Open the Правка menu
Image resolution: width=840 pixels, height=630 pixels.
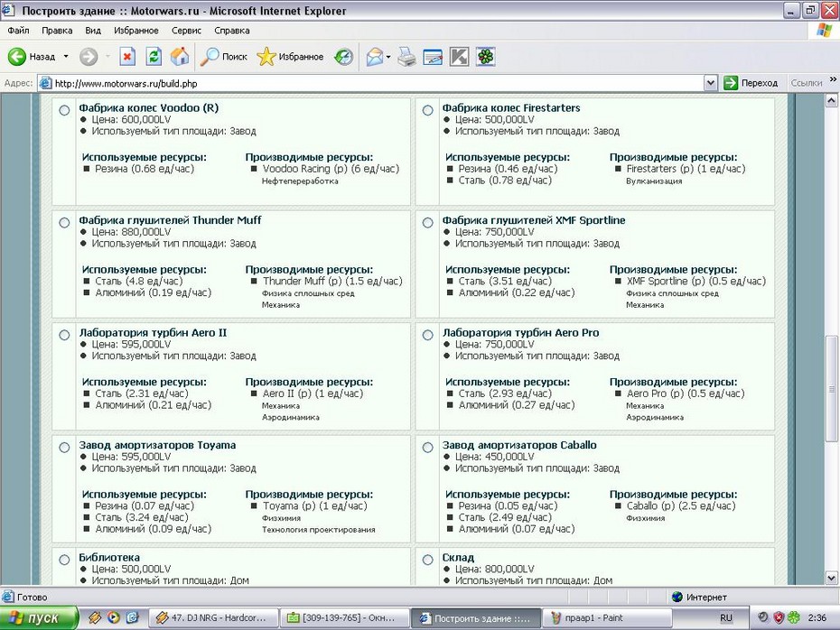[x=57, y=31]
